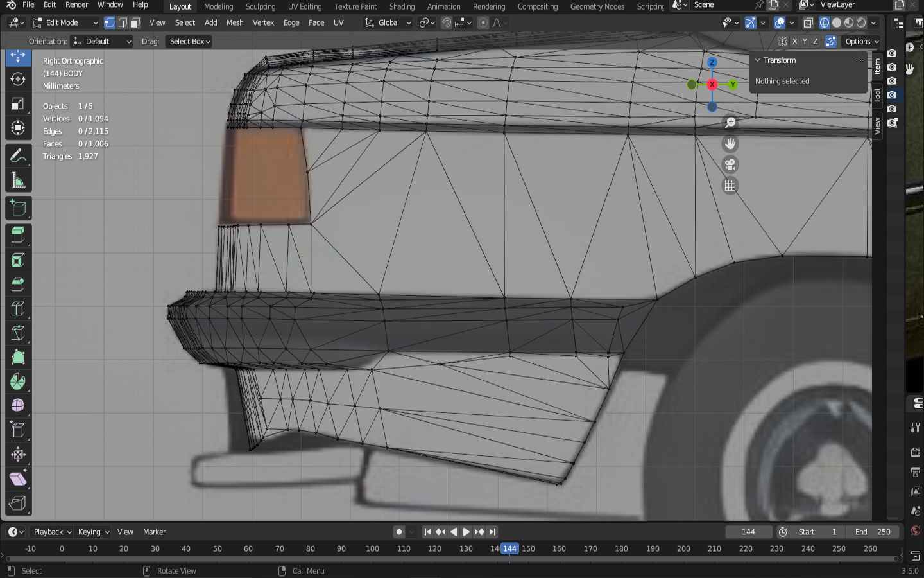Click the current frame field showing 144
The width and height of the screenshot is (924, 578).
click(x=748, y=532)
